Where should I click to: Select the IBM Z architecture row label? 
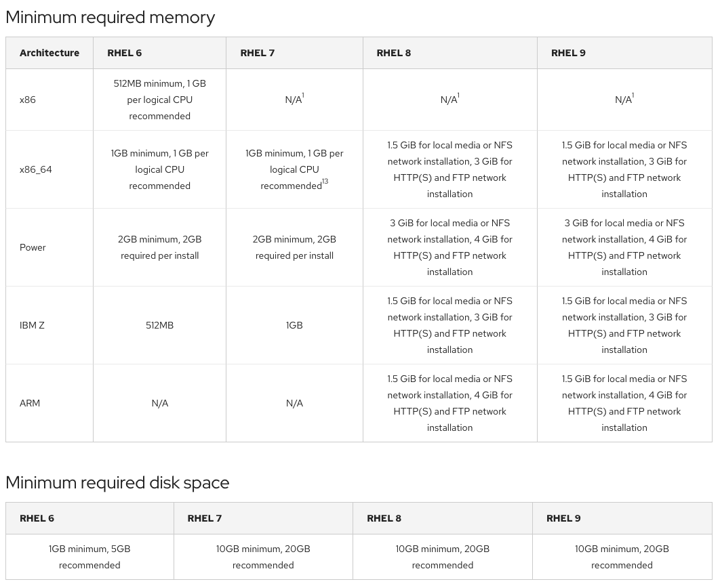[x=32, y=325]
